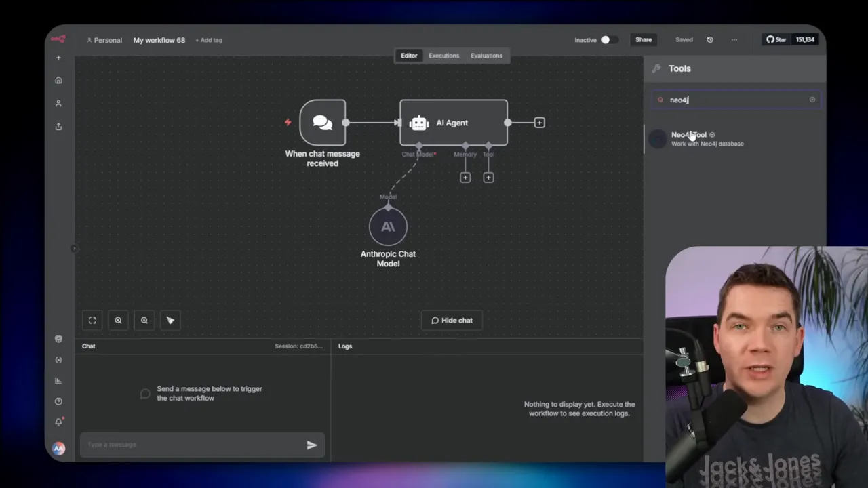Select the zoom in canvas control
Viewport: 868px width, 488px height.
coord(118,320)
